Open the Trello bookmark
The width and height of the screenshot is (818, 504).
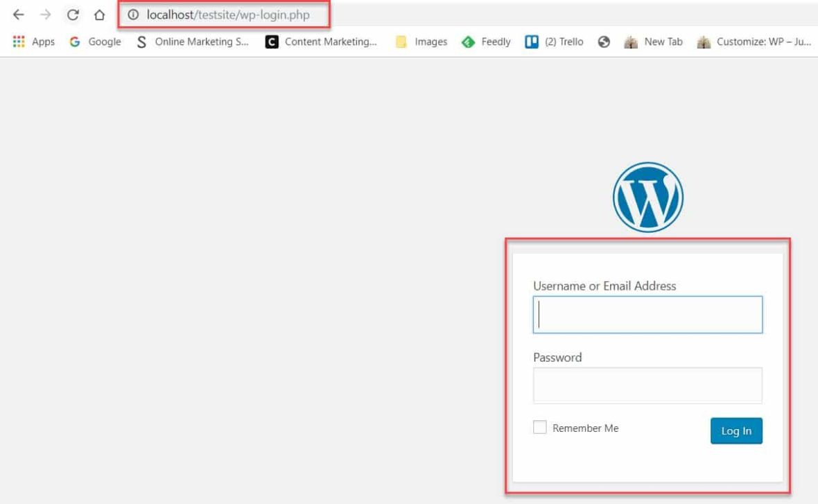(554, 42)
